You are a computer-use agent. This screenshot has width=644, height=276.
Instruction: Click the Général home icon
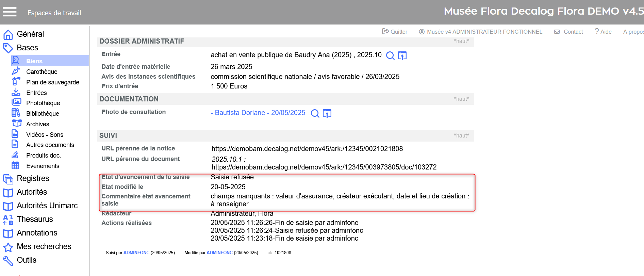tap(8, 34)
